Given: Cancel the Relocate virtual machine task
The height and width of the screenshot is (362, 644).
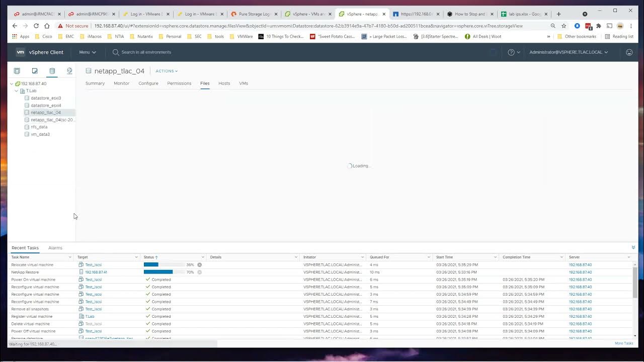Looking at the screenshot, I should [199, 264].
